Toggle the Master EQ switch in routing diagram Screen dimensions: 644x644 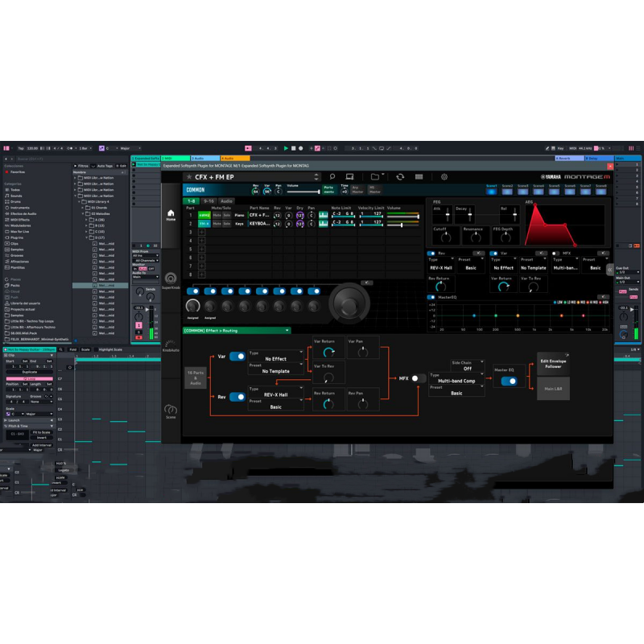pyautogui.click(x=510, y=381)
